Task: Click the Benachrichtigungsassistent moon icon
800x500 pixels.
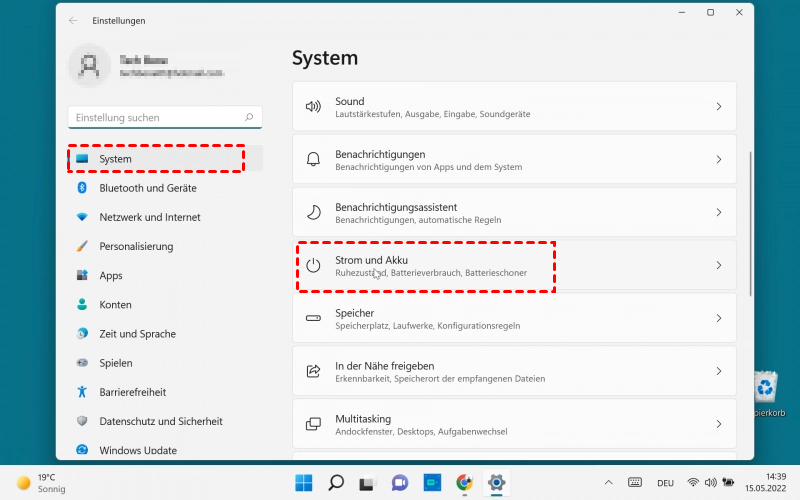Action: (313, 212)
